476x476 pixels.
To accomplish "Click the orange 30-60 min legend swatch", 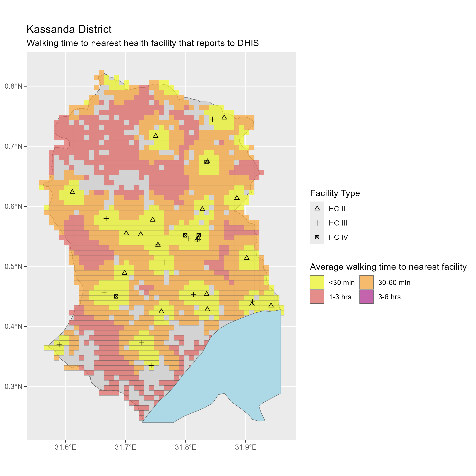I will point(366,282).
